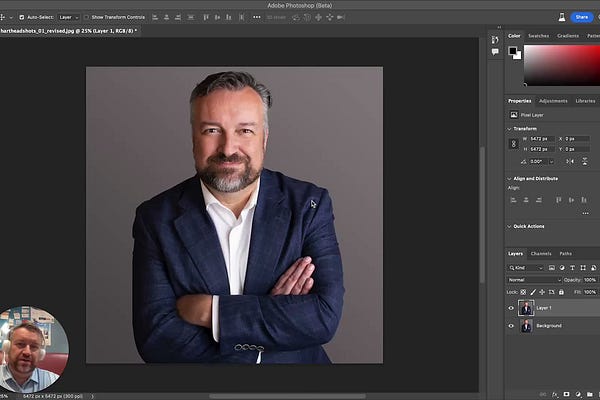Click the Y position field
The width and height of the screenshot is (600, 400).
(x=577, y=149)
